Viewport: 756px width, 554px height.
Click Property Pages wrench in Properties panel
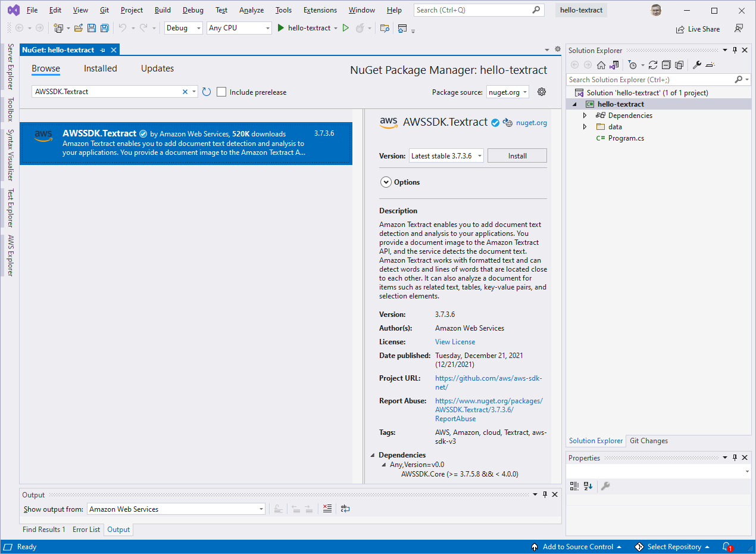tap(605, 486)
